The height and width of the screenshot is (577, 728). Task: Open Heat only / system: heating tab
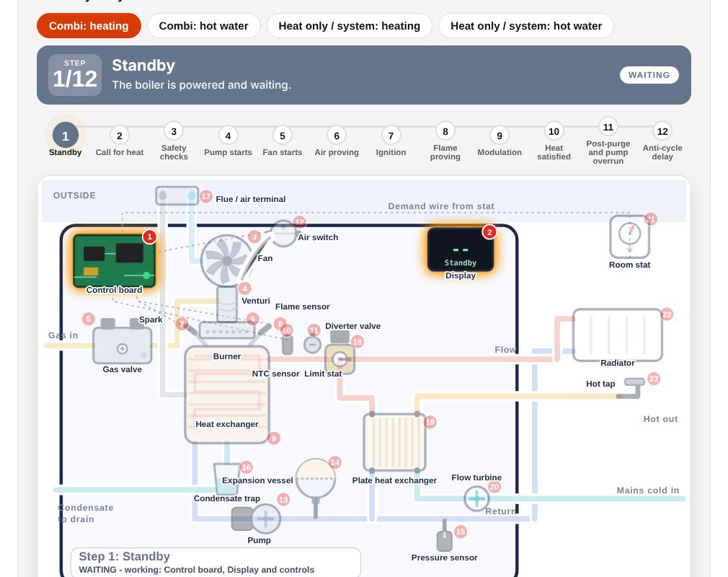click(x=349, y=26)
